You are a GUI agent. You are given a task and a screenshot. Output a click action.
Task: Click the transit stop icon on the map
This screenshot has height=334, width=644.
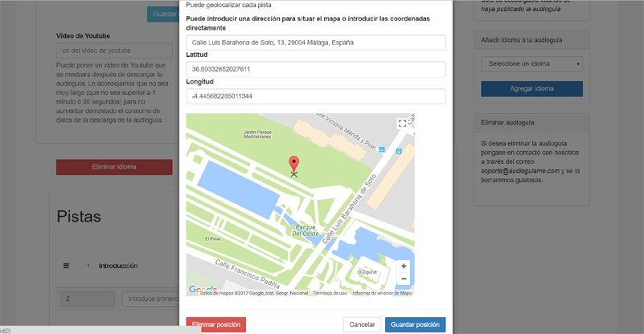point(382,149)
